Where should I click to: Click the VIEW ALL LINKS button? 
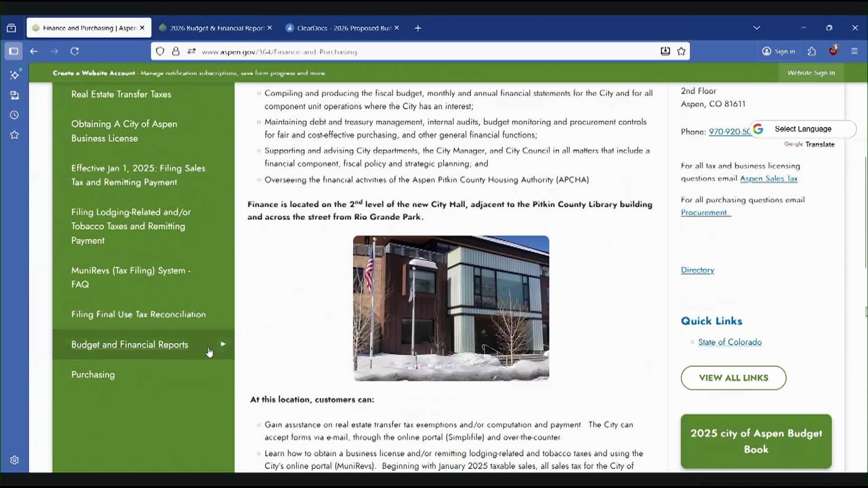coord(733,378)
